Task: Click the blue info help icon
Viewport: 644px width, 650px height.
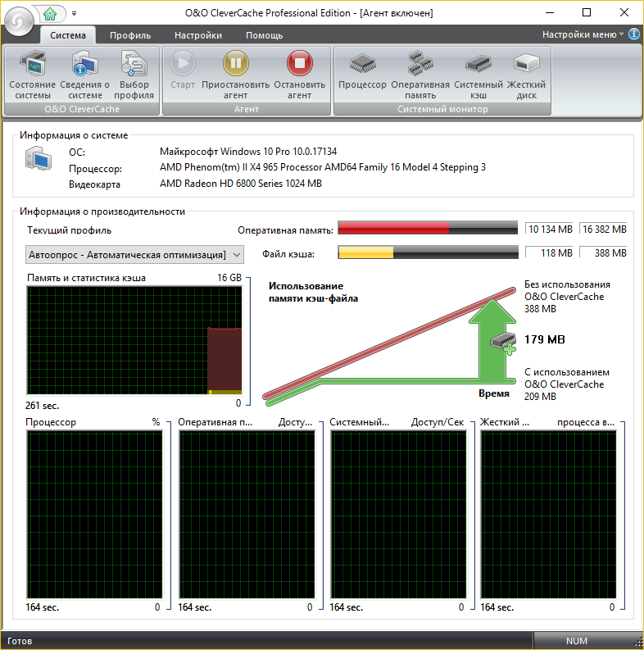Action: click(634, 34)
